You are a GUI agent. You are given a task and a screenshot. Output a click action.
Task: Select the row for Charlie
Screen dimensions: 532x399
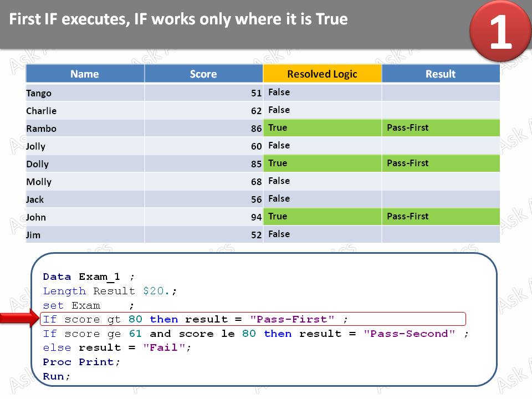[85, 110]
